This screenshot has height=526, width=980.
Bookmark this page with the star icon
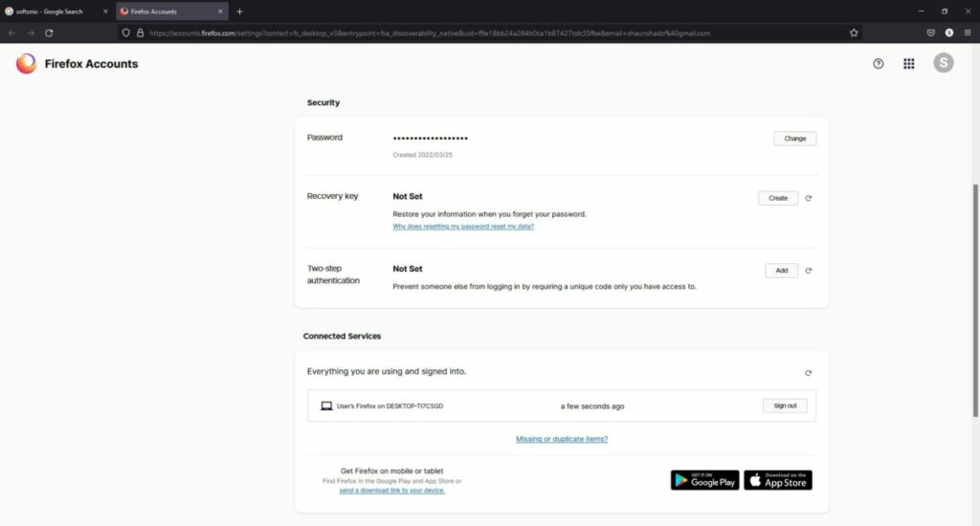pos(854,33)
